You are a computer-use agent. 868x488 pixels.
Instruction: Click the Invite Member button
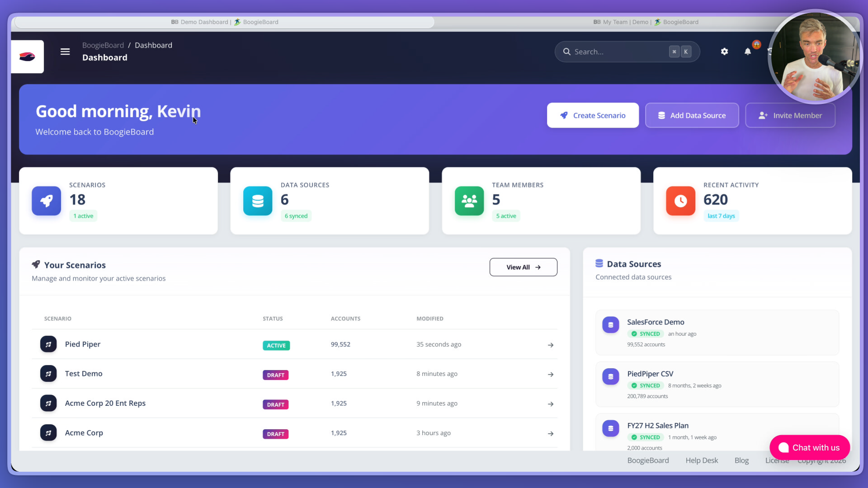(790, 115)
